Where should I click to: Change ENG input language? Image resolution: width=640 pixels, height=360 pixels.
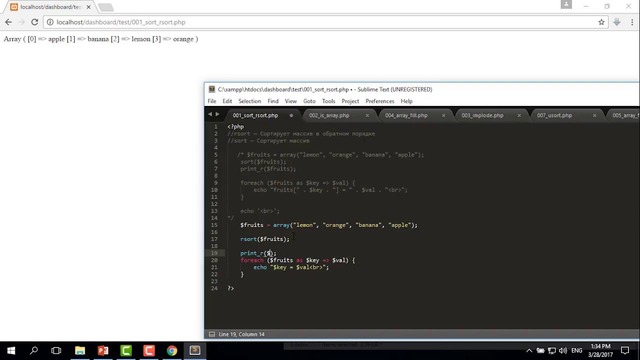576,351
